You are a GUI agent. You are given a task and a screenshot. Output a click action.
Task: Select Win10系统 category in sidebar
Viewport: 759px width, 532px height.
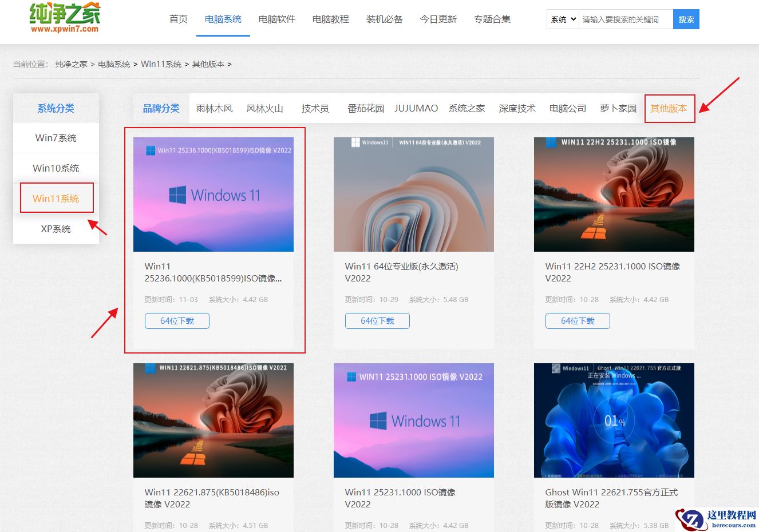56,168
